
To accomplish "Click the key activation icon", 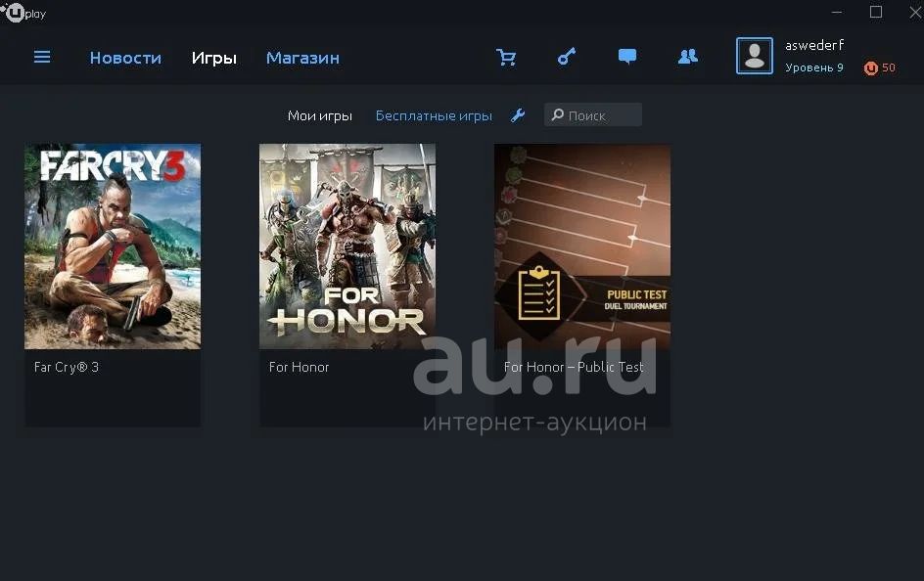I will 567,57.
